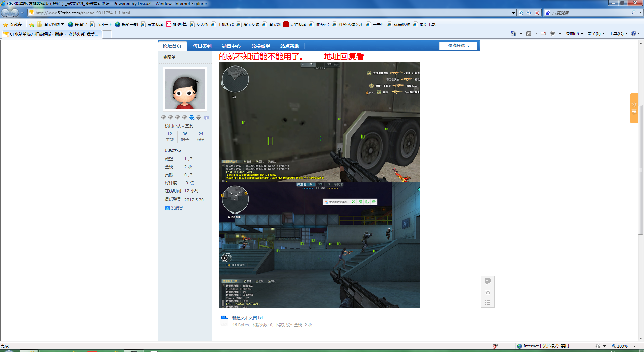
Task: Open the 安全(S) safety menu
Action: (x=596, y=33)
